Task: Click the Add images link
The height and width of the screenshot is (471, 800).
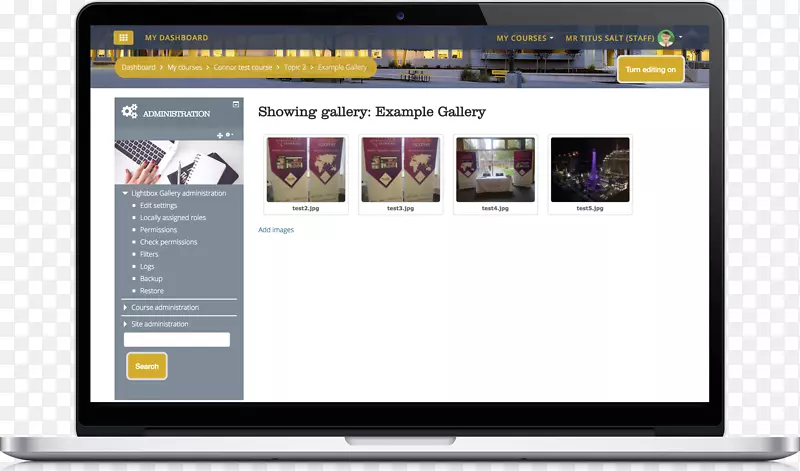Action: pyautogui.click(x=276, y=230)
